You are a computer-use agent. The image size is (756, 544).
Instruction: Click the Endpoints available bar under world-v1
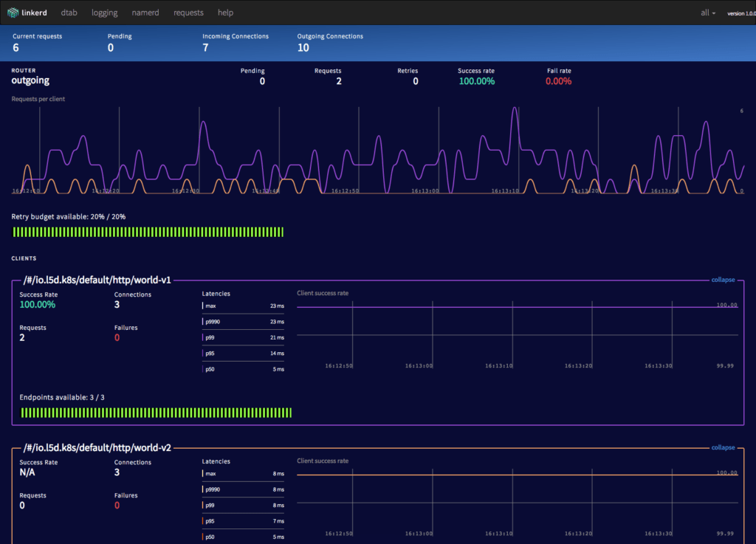[155, 413]
